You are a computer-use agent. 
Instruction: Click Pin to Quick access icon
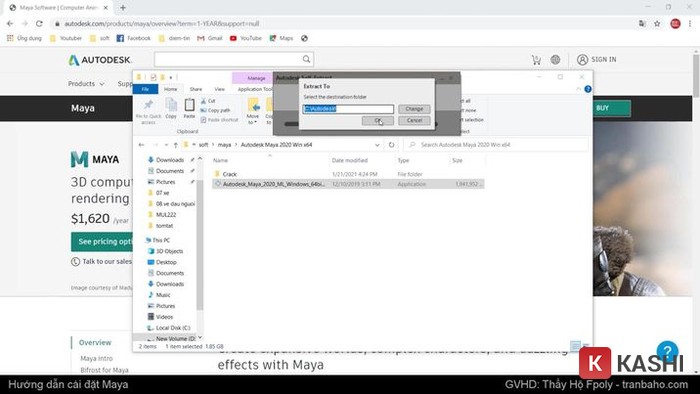click(148, 111)
